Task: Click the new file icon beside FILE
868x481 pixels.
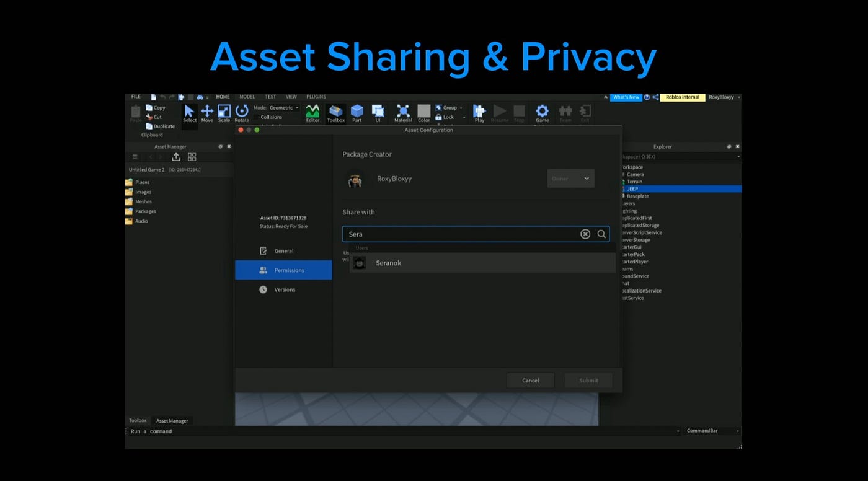Action: [153, 97]
